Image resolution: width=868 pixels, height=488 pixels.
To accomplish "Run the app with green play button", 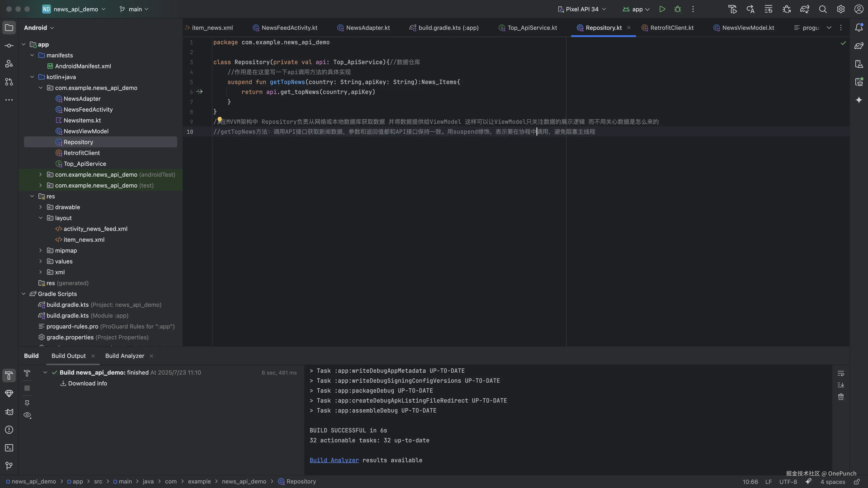I will coord(662,9).
